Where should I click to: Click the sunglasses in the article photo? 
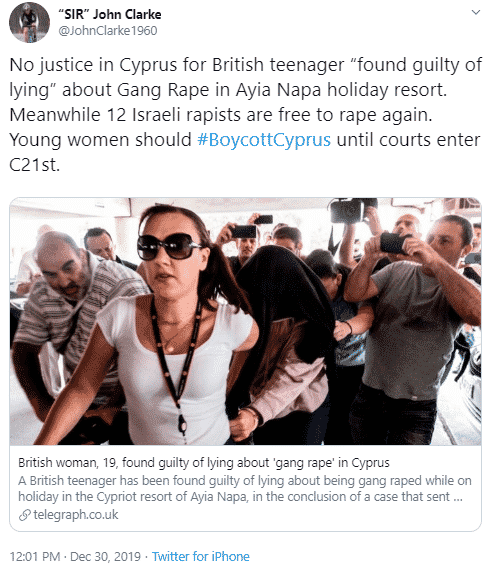[x=168, y=246]
